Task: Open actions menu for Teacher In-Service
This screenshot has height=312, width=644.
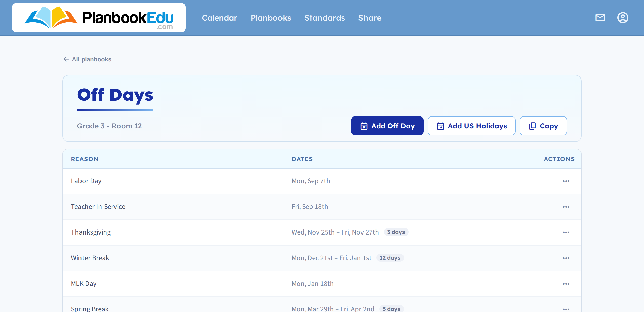Action: click(566, 207)
